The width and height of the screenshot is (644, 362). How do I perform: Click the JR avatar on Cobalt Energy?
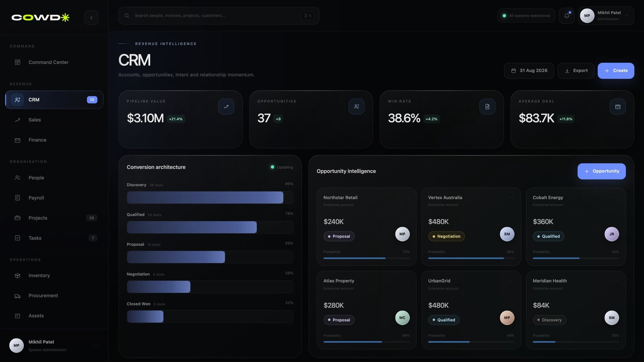click(612, 234)
